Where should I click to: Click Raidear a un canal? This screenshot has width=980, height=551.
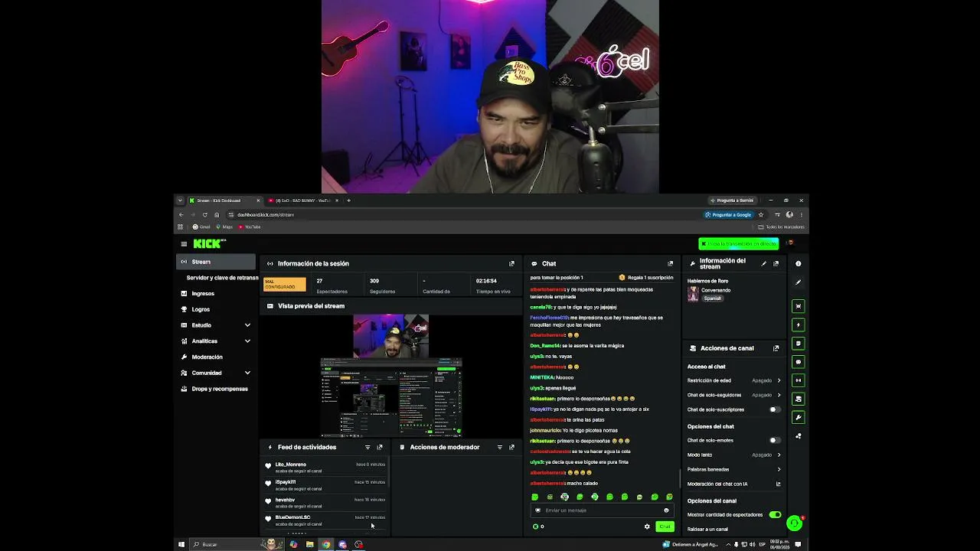point(707,530)
